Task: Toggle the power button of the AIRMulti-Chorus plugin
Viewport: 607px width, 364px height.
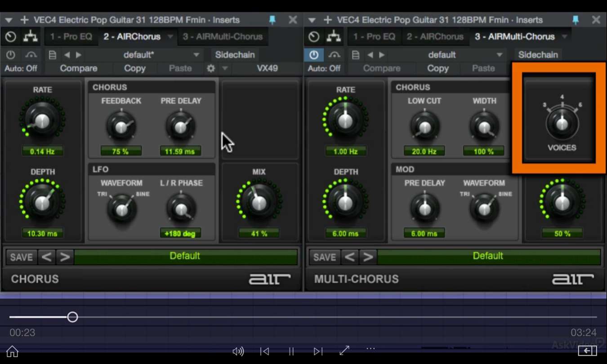Action: tap(314, 55)
